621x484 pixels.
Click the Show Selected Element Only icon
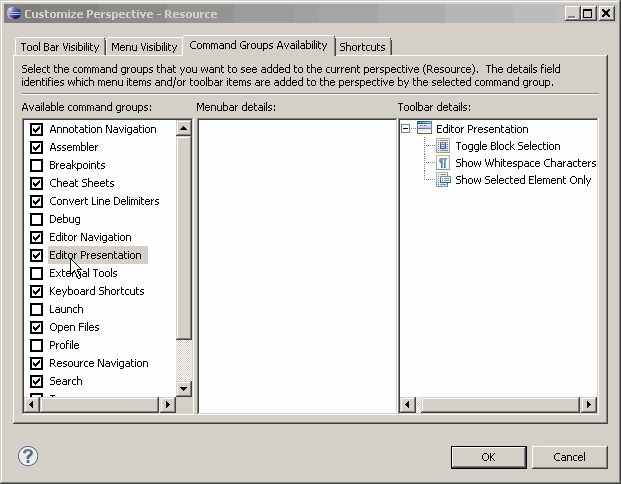click(444, 180)
